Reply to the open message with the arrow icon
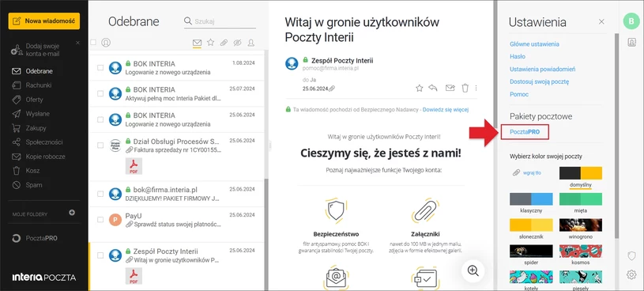Viewport: 644px width, 291px height. point(433,88)
